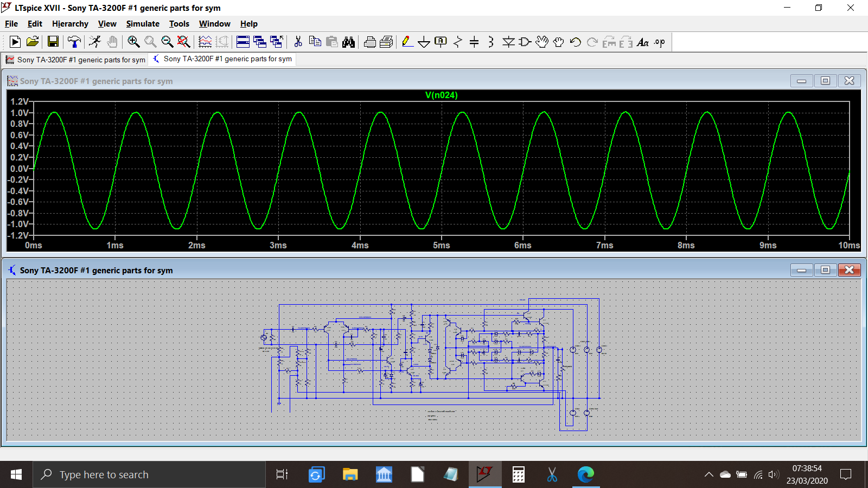Open the Tools menu

179,24
